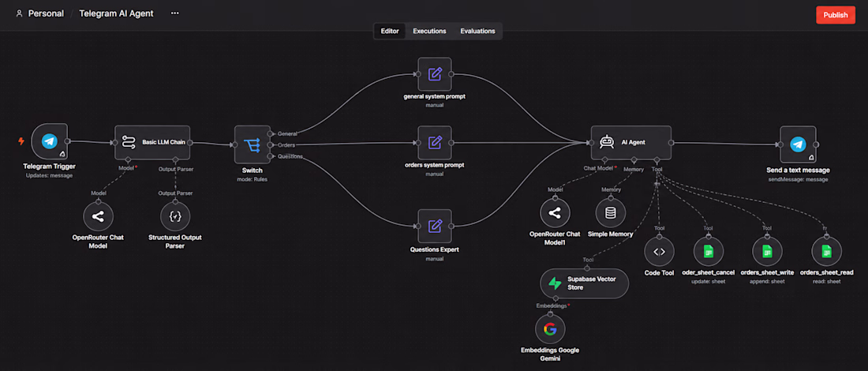Viewport: 868px width, 371px height.
Task: Open the Questions Expert edit node
Action: (435, 226)
